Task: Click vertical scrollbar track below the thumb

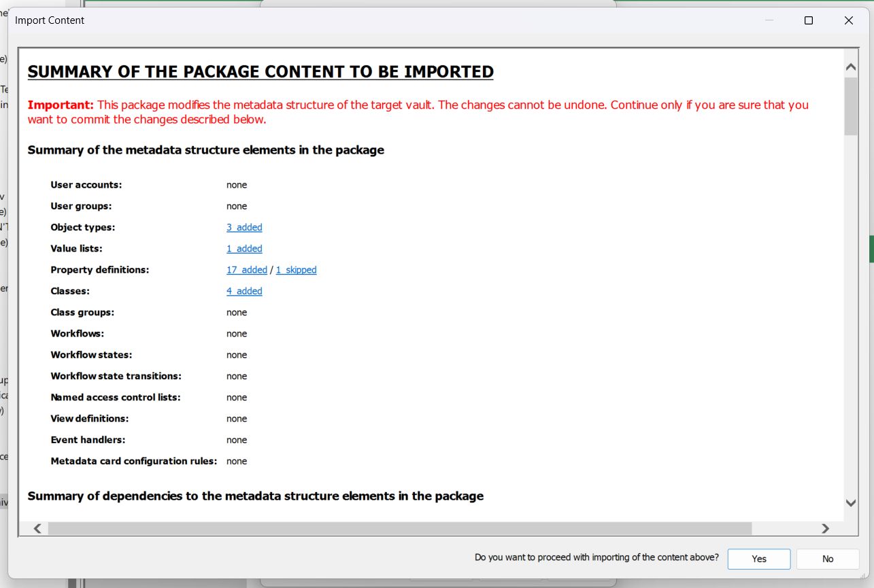Action: [850, 306]
